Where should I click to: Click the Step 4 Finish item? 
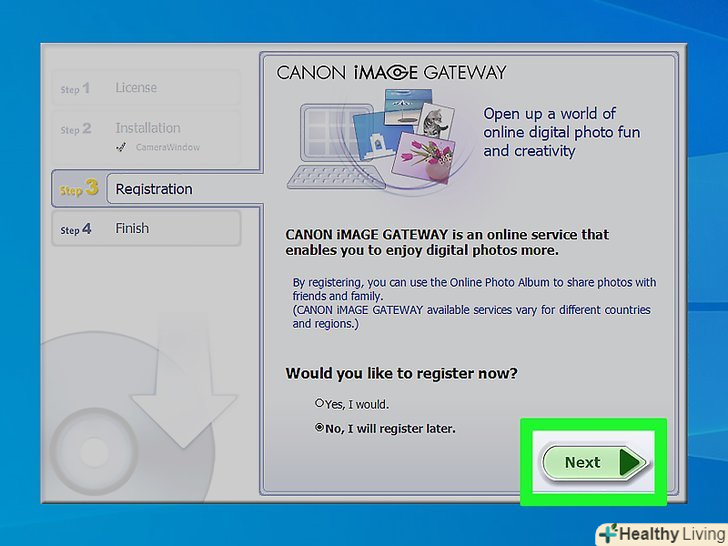tap(146, 228)
